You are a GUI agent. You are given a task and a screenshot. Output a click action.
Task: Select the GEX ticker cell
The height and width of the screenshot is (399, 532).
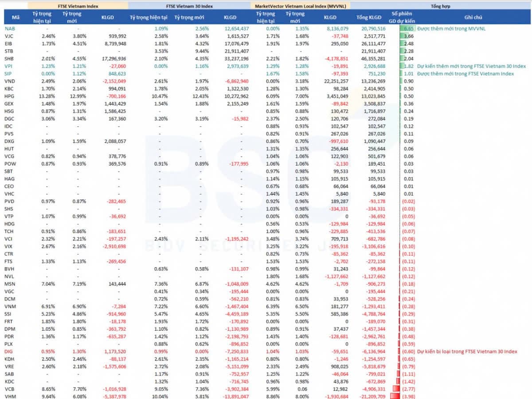[x=9, y=104]
